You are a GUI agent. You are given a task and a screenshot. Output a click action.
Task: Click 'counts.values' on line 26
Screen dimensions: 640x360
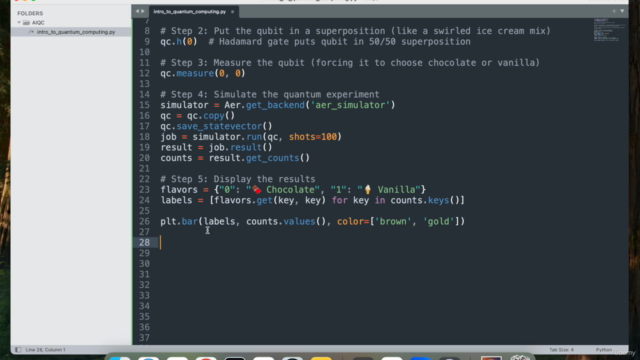(281, 222)
